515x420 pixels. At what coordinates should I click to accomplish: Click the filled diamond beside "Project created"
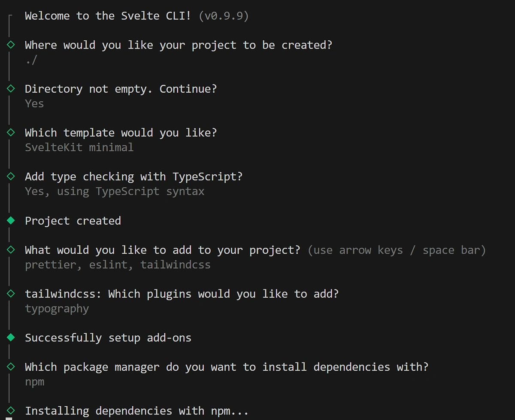tap(11, 220)
